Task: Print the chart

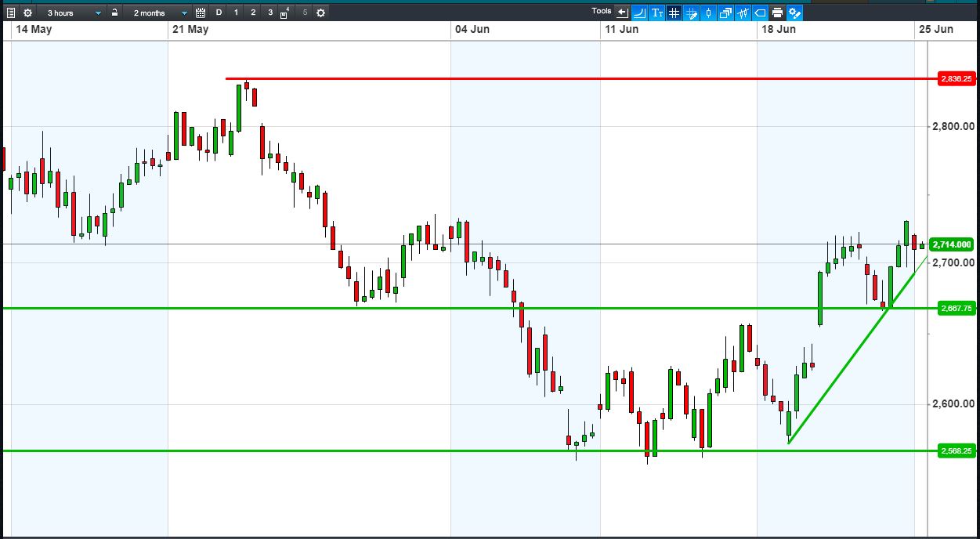Action: point(777,13)
